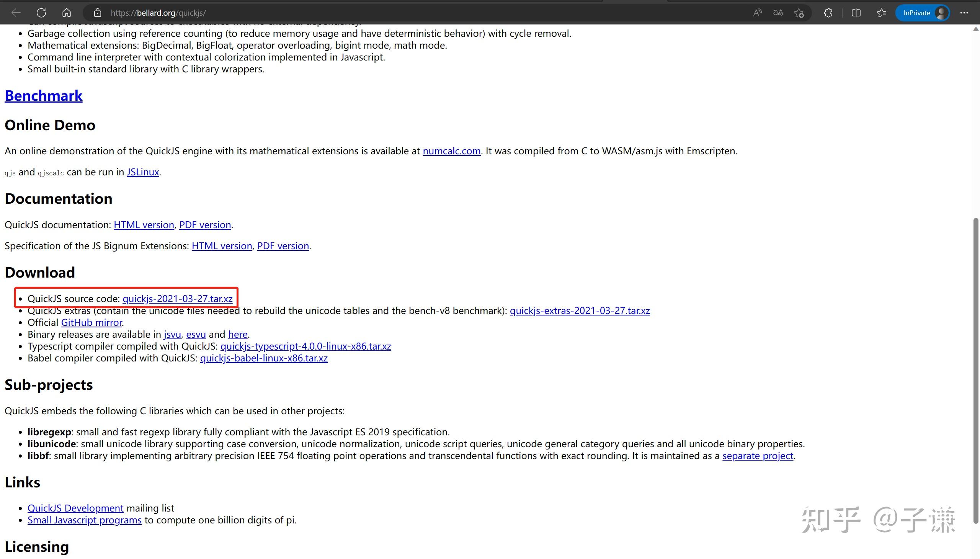Click the browser back arrow
This screenshot has height=559, width=980.
pyautogui.click(x=16, y=13)
